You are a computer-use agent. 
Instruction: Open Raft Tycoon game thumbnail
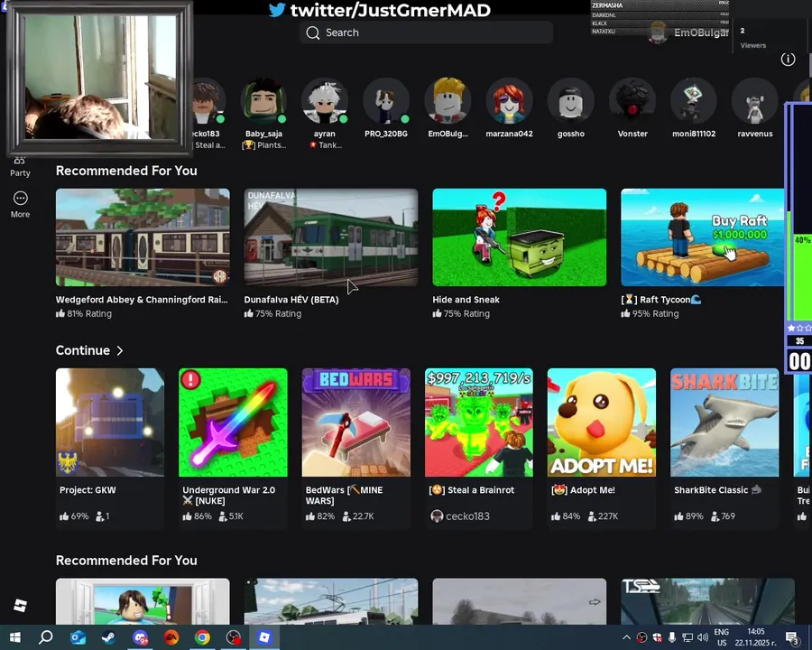pos(703,237)
